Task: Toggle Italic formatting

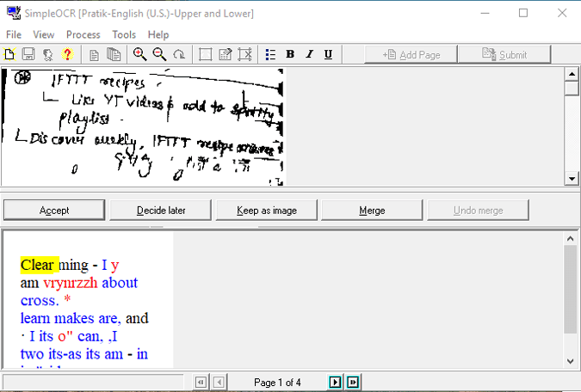Action: click(309, 54)
